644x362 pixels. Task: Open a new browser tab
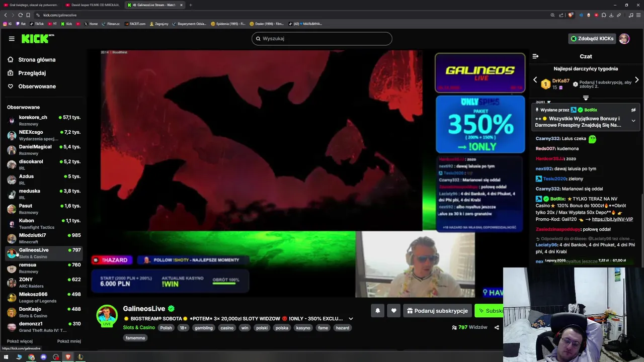[x=191, y=5]
